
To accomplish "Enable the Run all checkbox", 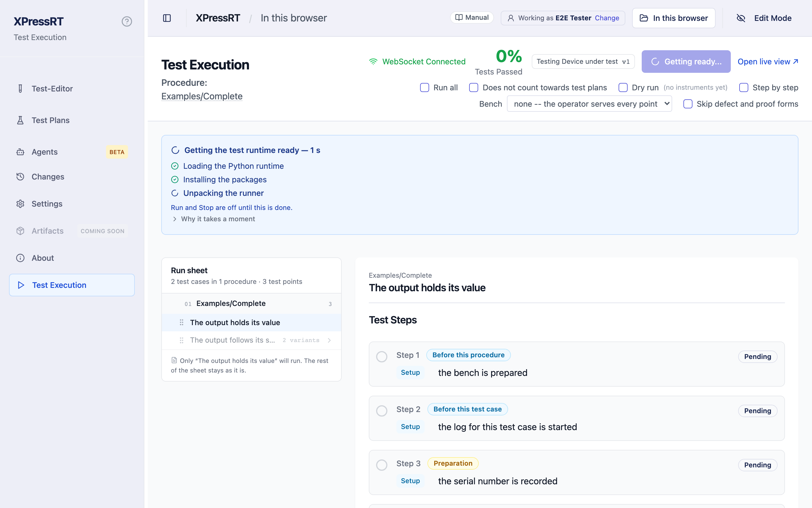I will point(424,88).
